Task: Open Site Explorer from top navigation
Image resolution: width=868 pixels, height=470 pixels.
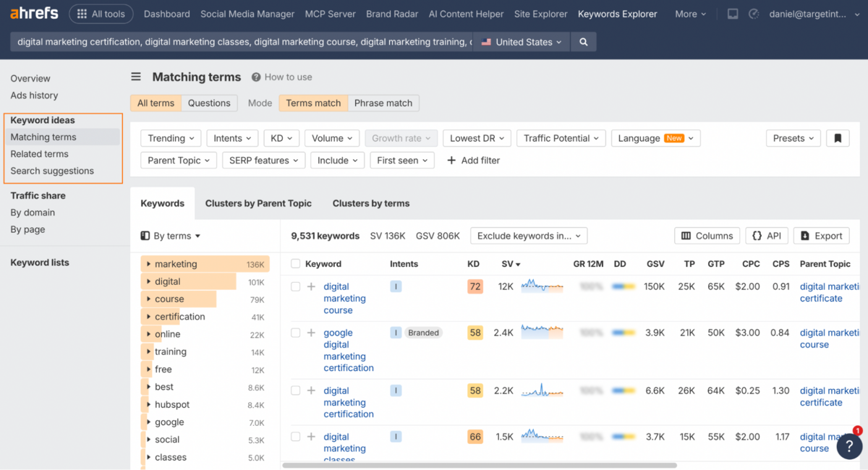Action: click(x=540, y=14)
